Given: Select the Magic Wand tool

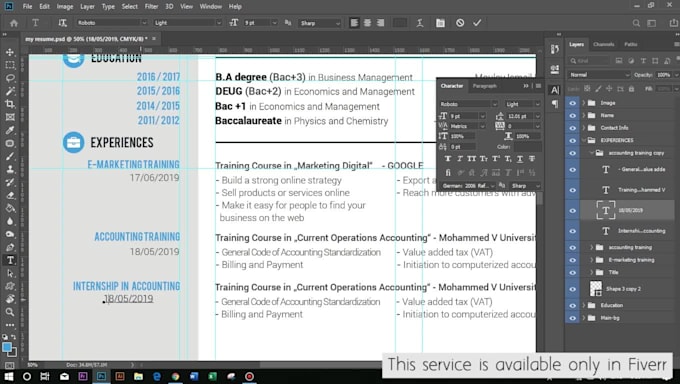Looking at the screenshot, I should (10, 91).
